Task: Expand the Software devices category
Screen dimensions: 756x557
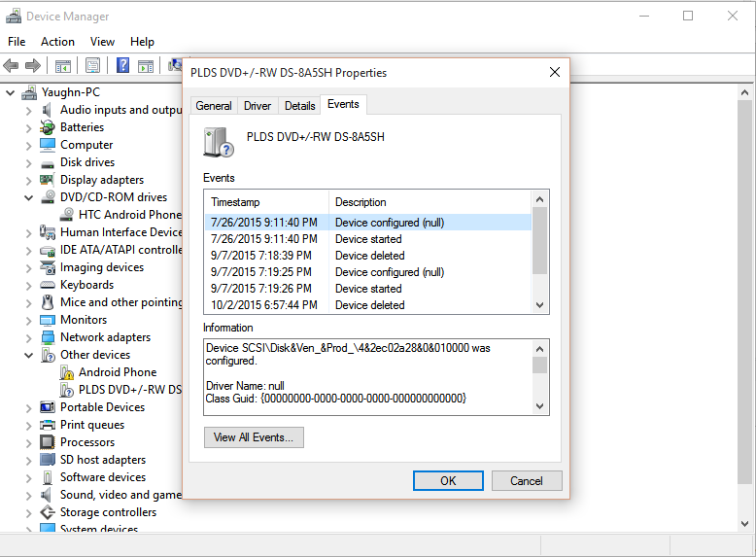Action: (28, 478)
